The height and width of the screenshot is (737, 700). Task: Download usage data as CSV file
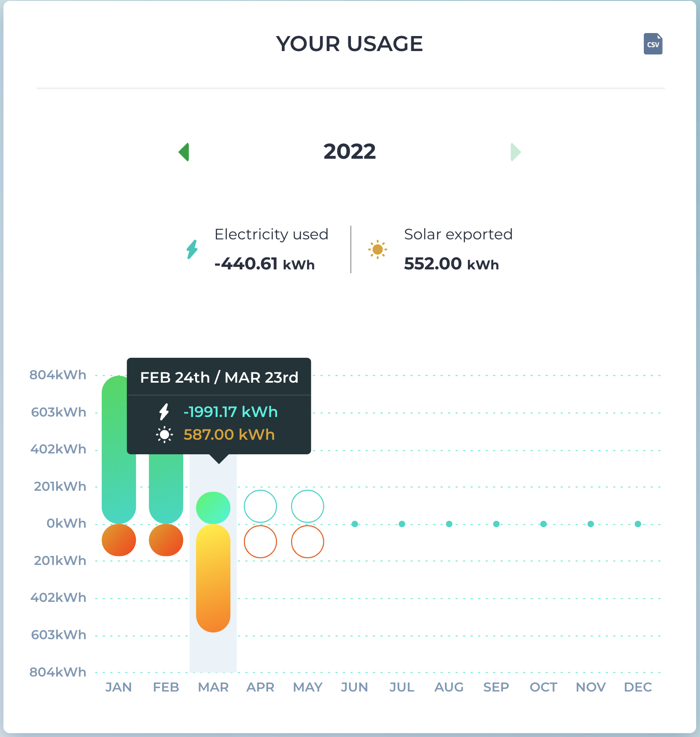[653, 44]
